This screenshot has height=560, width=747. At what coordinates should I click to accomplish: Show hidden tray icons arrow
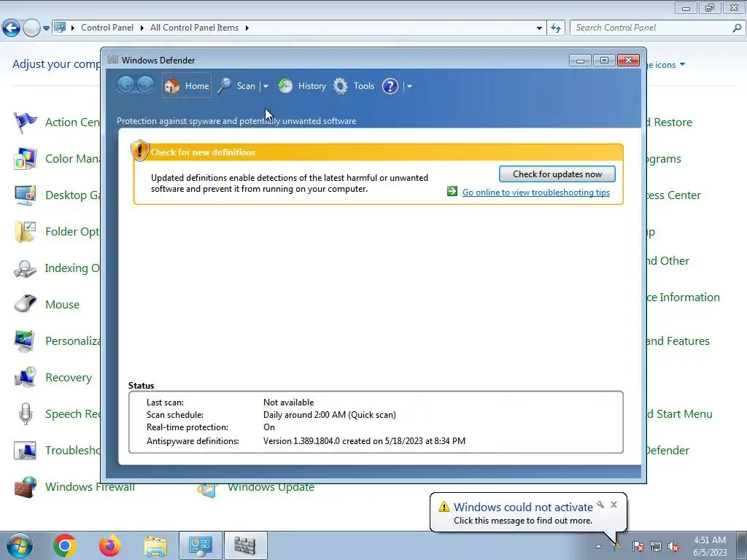(x=598, y=546)
